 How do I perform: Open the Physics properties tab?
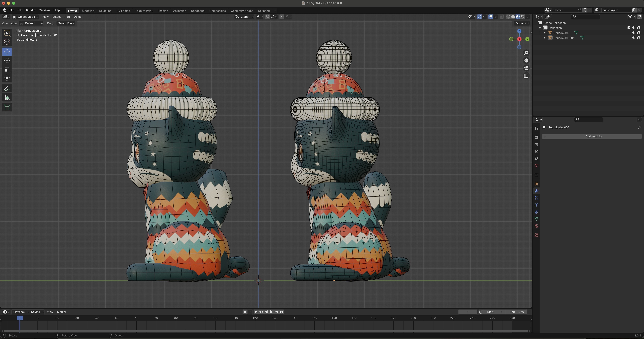[x=536, y=205]
